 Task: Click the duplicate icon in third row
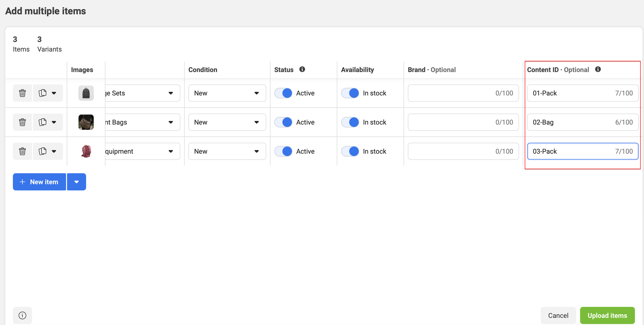[42, 151]
